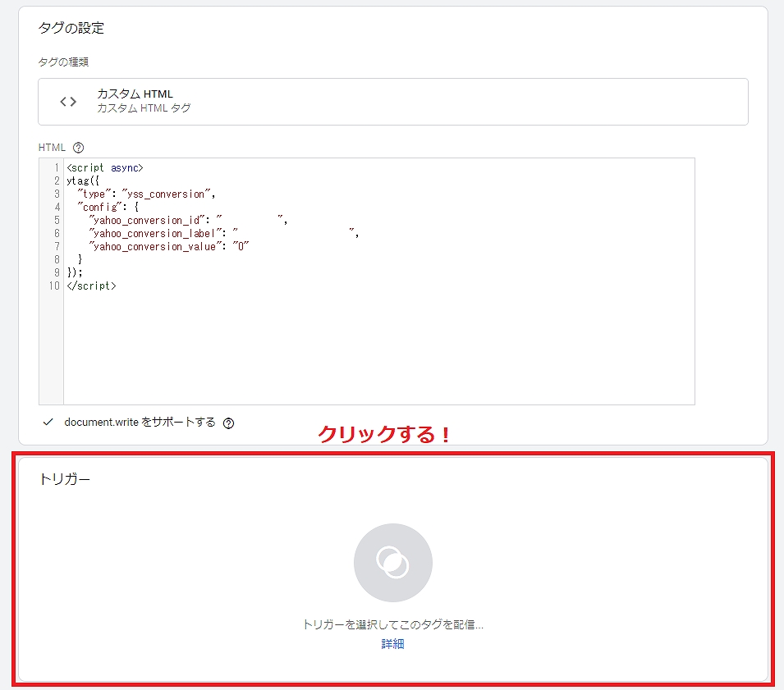This screenshot has width=784, height=690.
Task: Click the トリガー section heading
Action: (x=65, y=479)
